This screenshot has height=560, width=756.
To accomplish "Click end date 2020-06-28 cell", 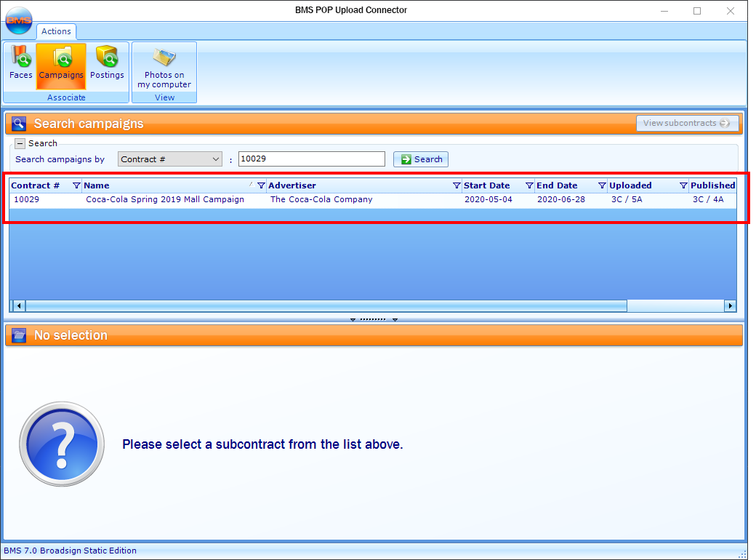I will [561, 200].
